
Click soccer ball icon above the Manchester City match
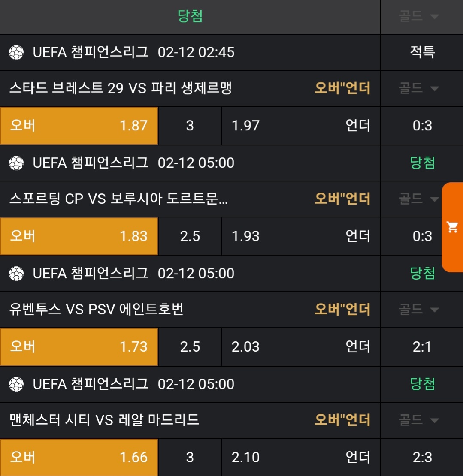(16, 384)
